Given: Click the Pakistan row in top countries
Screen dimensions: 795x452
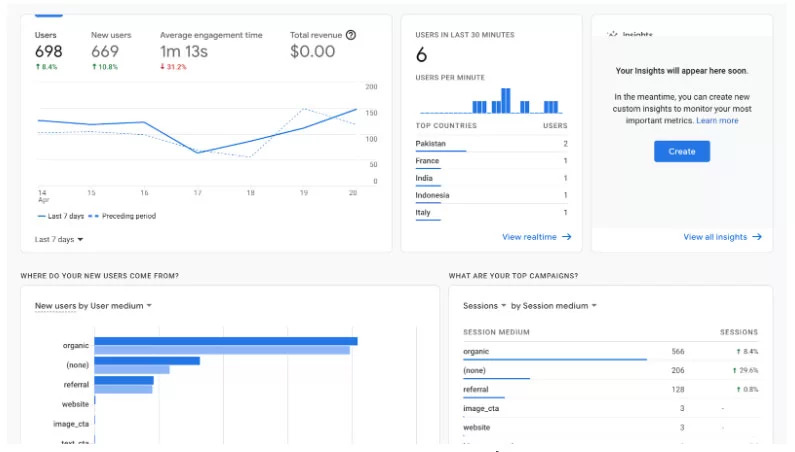Looking at the screenshot, I should point(491,144).
